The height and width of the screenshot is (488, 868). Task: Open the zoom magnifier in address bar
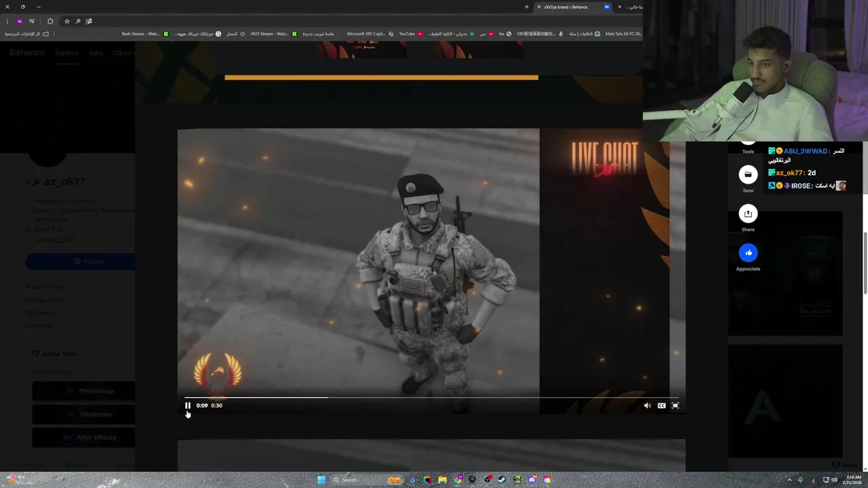click(78, 21)
